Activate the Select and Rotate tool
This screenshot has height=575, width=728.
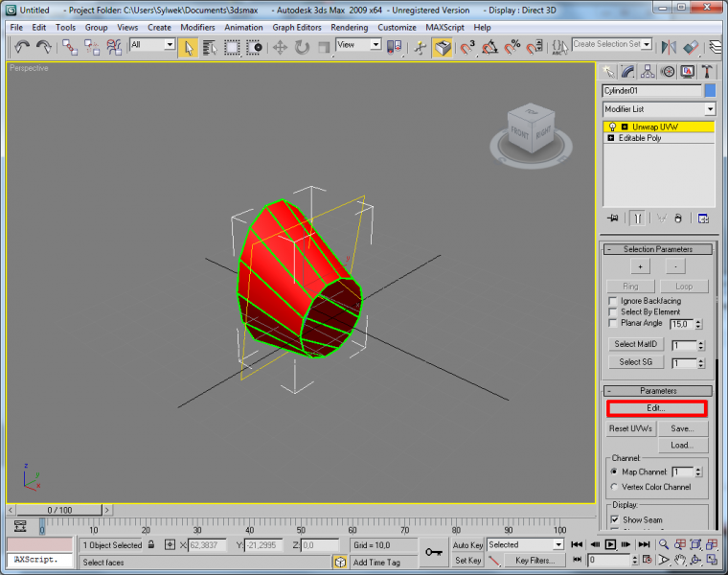pos(302,46)
